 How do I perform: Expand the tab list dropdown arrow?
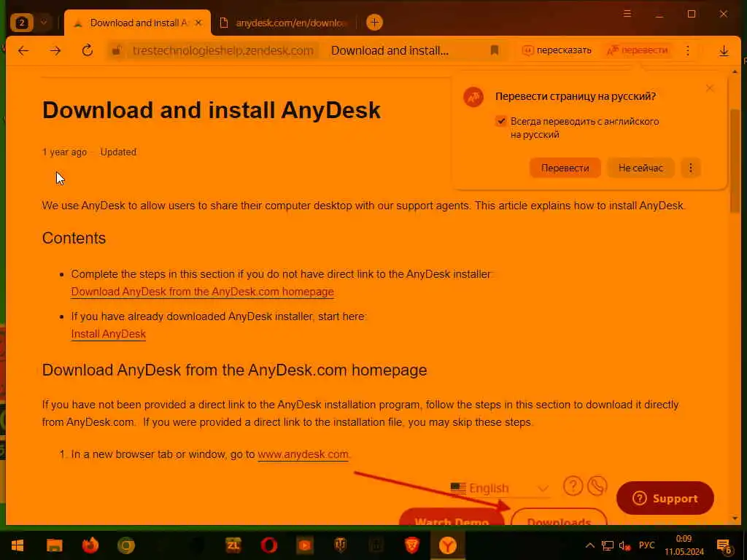click(x=44, y=23)
